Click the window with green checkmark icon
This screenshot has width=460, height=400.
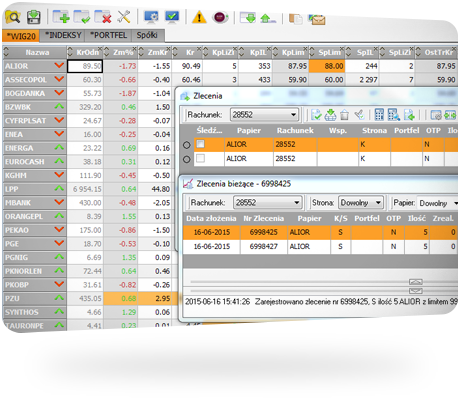(82, 17)
